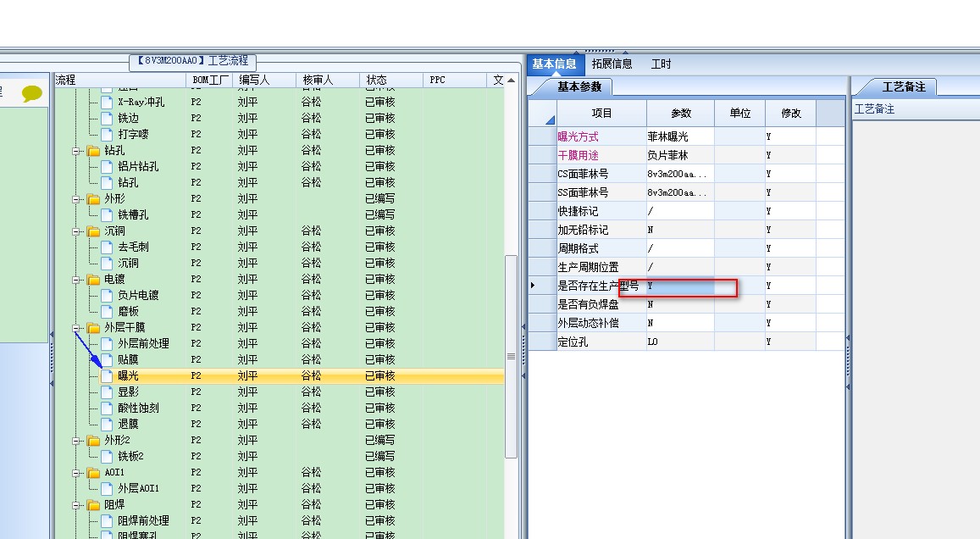980x539 pixels.
Task: Click the document icon beside 酸性蚀刻
Action: point(107,408)
